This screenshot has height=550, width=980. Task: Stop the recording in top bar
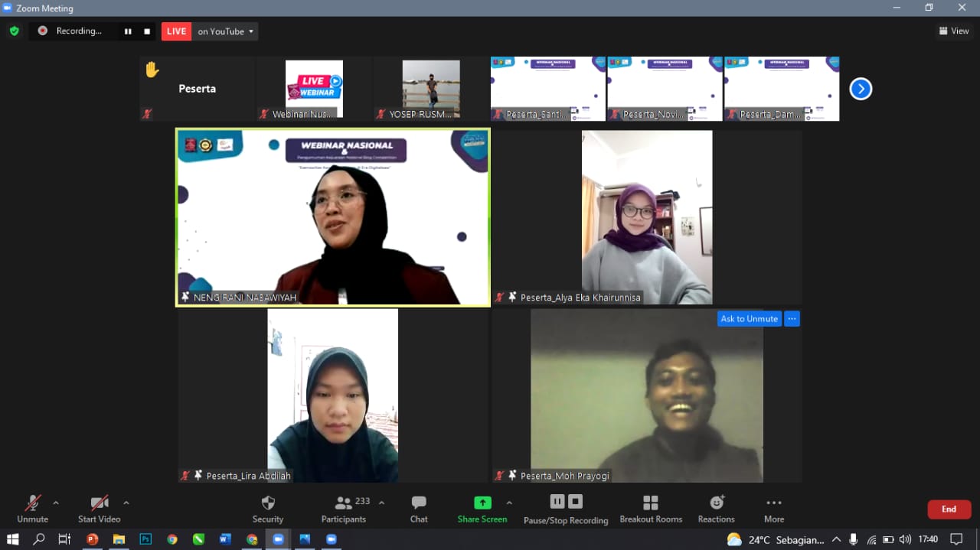coord(147,31)
